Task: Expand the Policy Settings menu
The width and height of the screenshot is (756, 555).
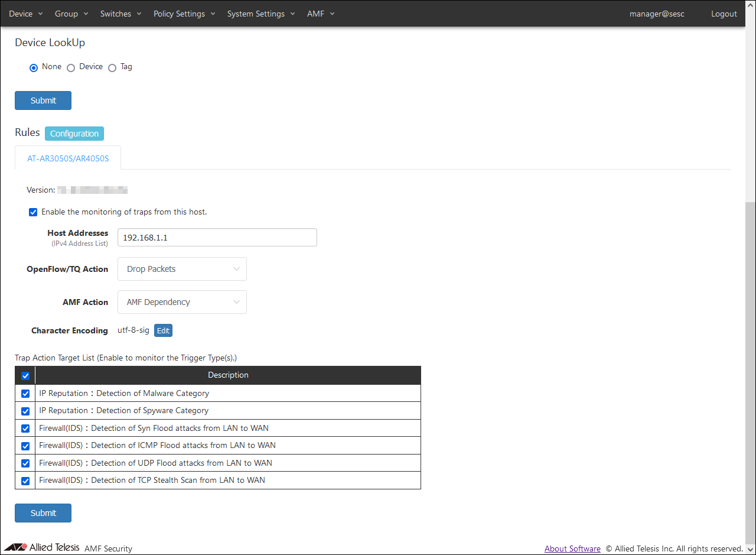Action: coord(184,14)
